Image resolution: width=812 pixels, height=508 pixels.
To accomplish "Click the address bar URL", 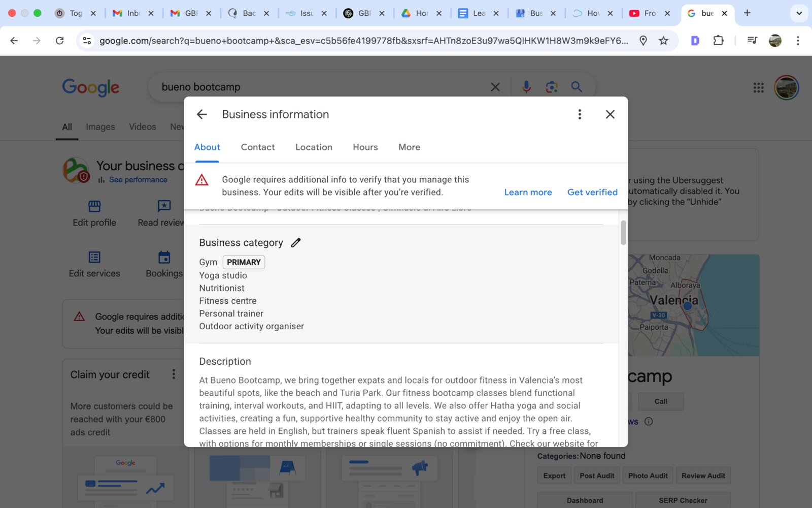I will [363, 41].
